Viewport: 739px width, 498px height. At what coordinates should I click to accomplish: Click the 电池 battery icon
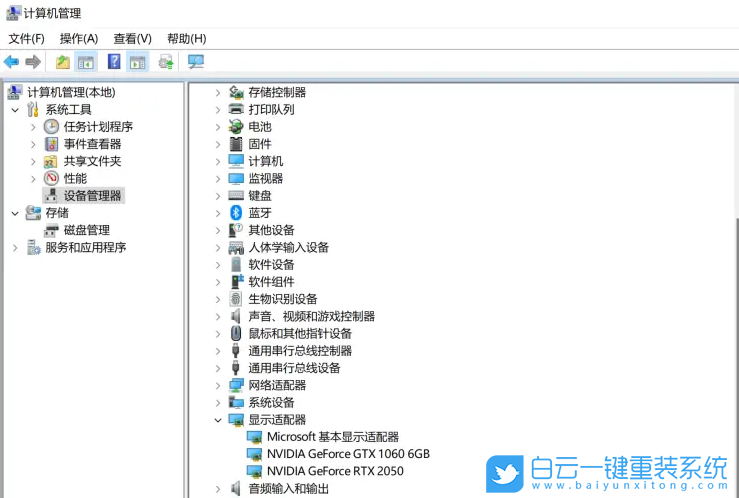click(x=236, y=127)
